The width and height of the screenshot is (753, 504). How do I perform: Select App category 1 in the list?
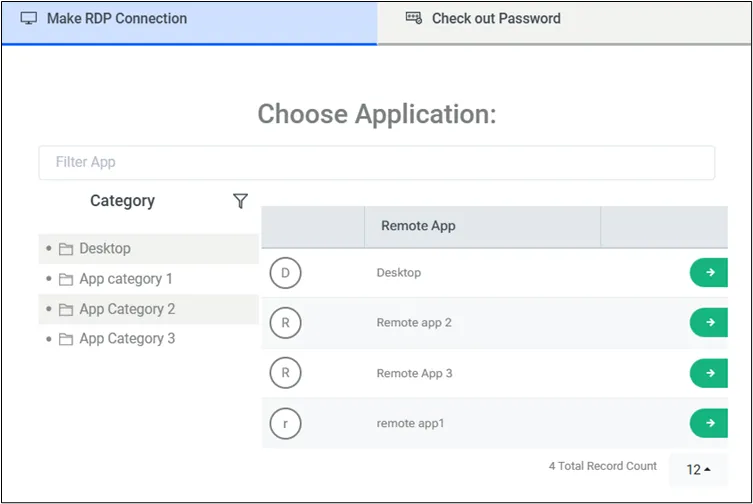coord(148,279)
